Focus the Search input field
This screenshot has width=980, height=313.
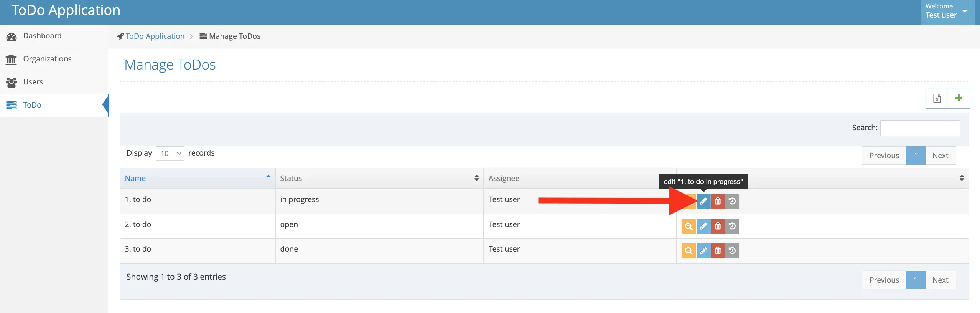coord(920,128)
